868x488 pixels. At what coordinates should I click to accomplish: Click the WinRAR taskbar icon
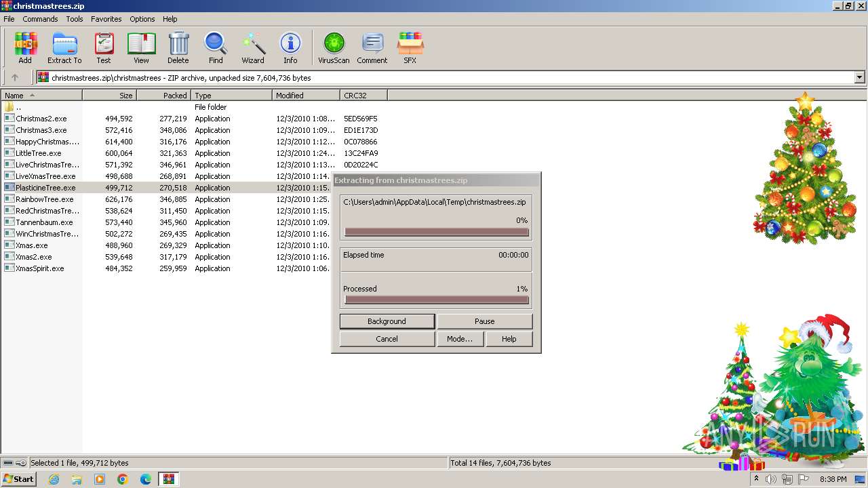pyautogui.click(x=169, y=479)
